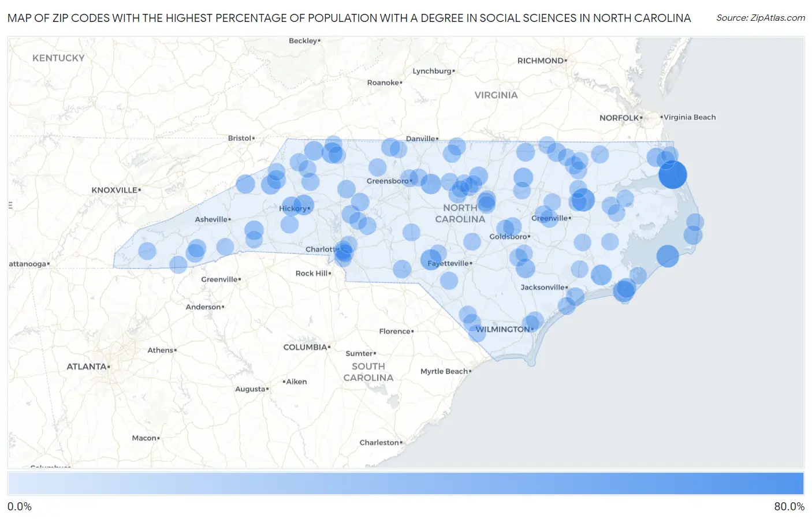The width and height of the screenshot is (812, 519).
Task: Click the SOUTH CAROLINA state label
Action: 368,372
